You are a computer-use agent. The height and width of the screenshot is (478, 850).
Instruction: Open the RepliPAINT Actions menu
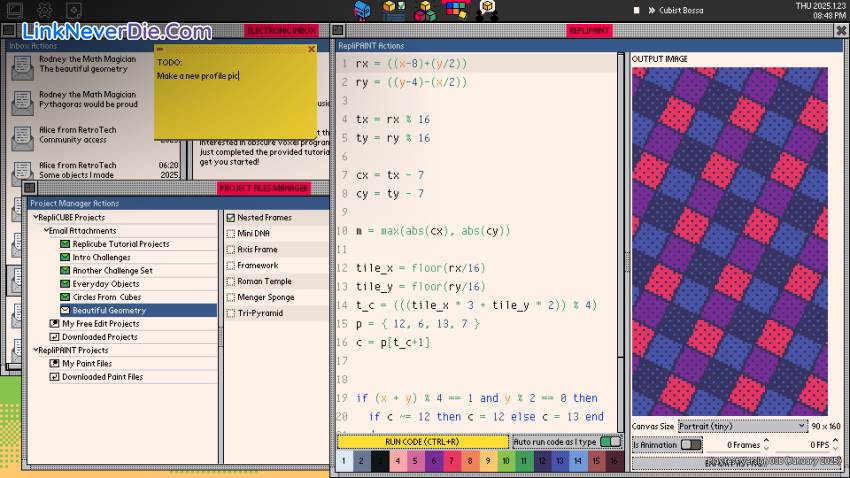click(x=371, y=46)
